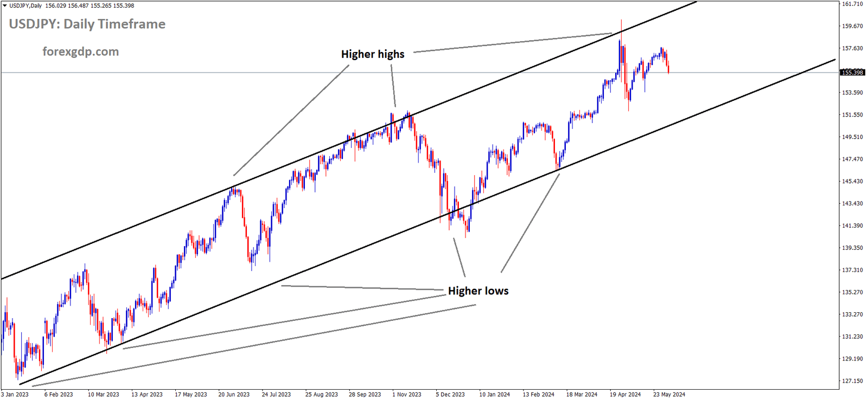The height and width of the screenshot is (400, 868).
Task: Select the 'USDJPY: Daily Timeframe' title text
Action: click(x=87, y=24)
